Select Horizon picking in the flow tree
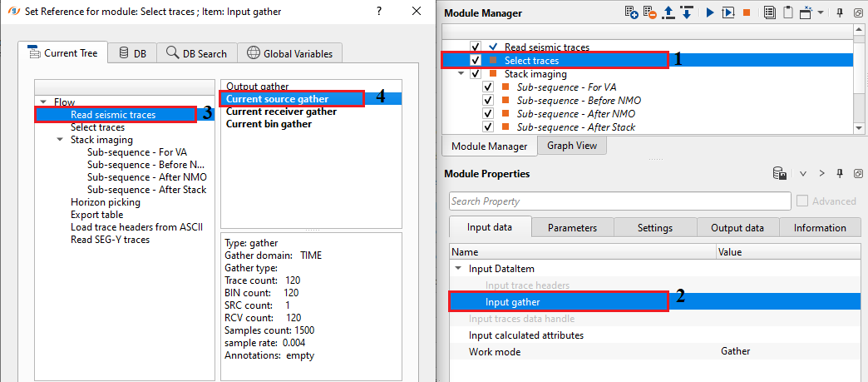 click(106, 202)
